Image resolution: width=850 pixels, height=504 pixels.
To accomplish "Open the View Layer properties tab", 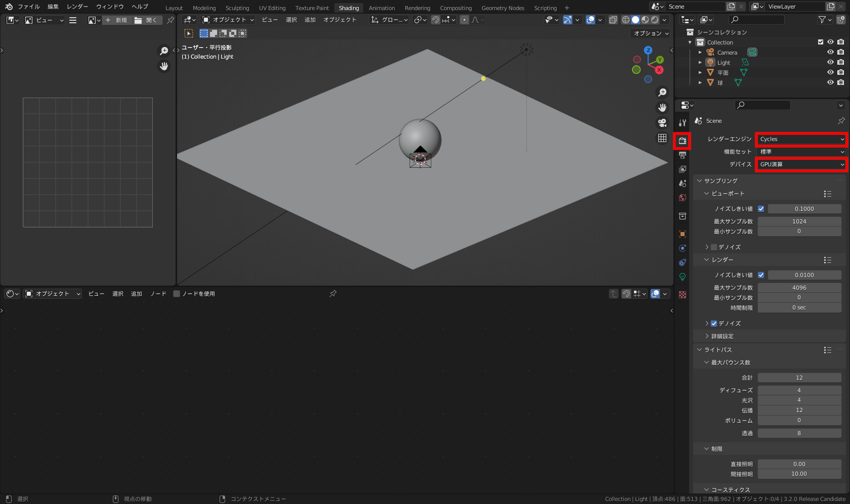I will click(683, 169).
